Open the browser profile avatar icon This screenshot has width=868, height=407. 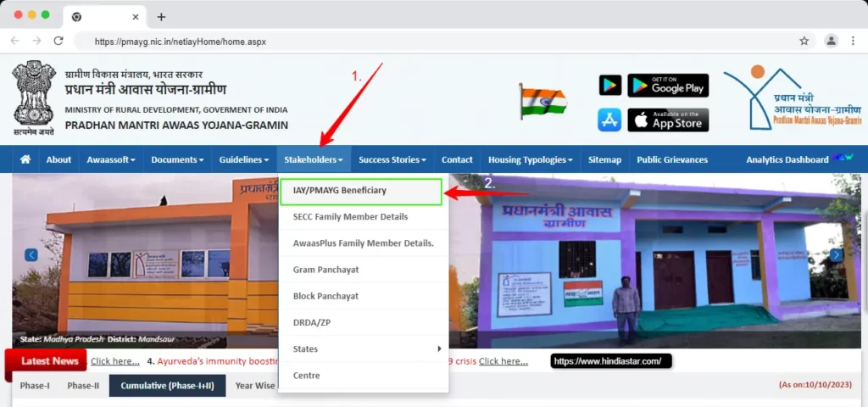tap(831, 41)
